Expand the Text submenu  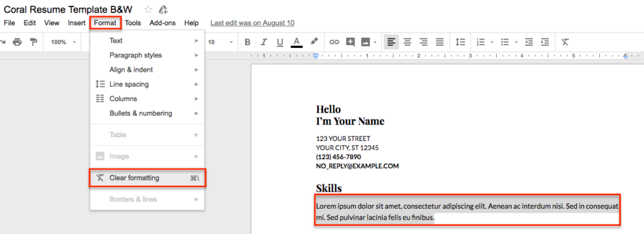(147, 41)
